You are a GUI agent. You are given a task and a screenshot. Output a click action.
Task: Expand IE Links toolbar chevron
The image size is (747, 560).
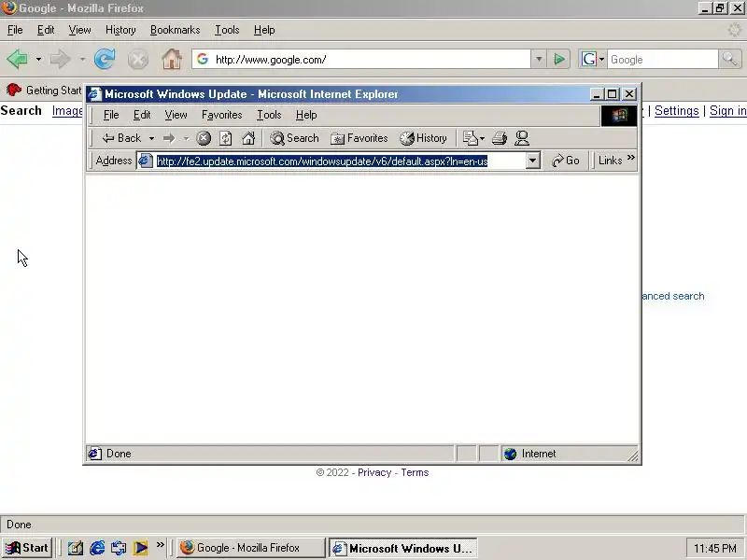[x=631, y=158]
